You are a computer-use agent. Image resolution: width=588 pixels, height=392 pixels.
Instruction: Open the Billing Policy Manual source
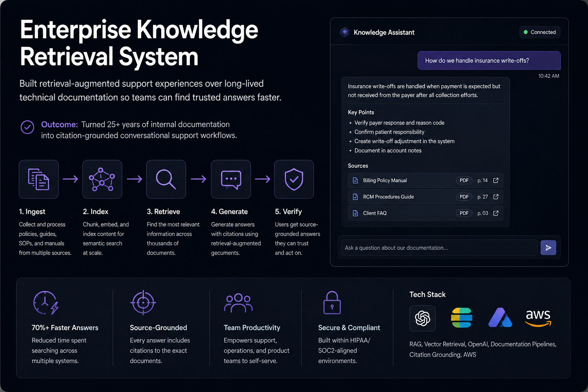tap(425, 180)
